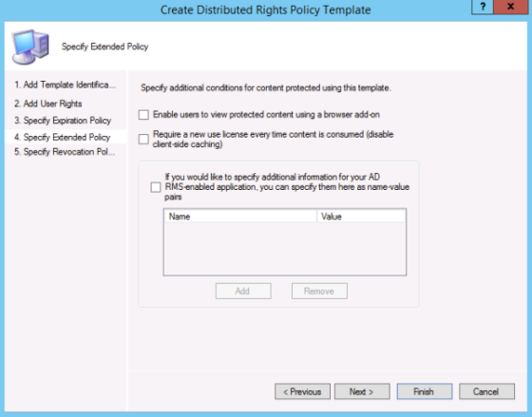The width and height of the screenshot is (532, 417).
Task: Click the Next button
Action: pos(362,391)
